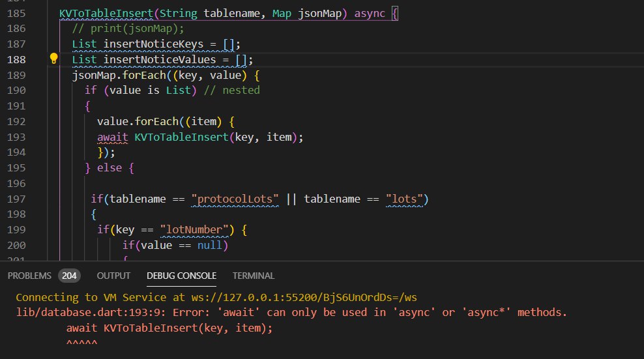The height and width of the screenshot is (359, 644).
Task: Click the else keyword on line 195
Action: 110,168
